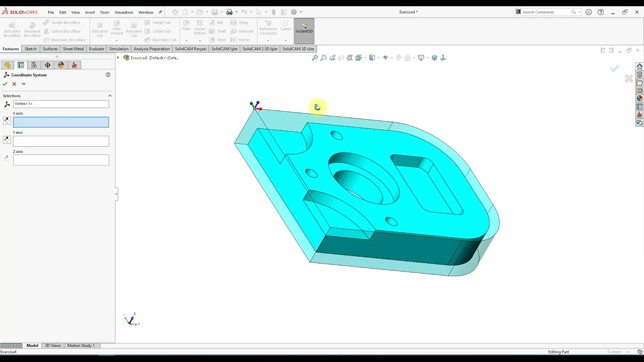The image size is (644, 362).
Task: Open the Window menu
Action: (146, 12)
